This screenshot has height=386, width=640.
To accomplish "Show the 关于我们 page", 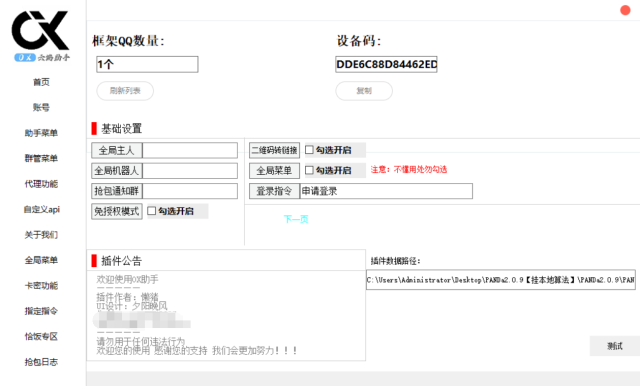I will (x=41, y=235).
